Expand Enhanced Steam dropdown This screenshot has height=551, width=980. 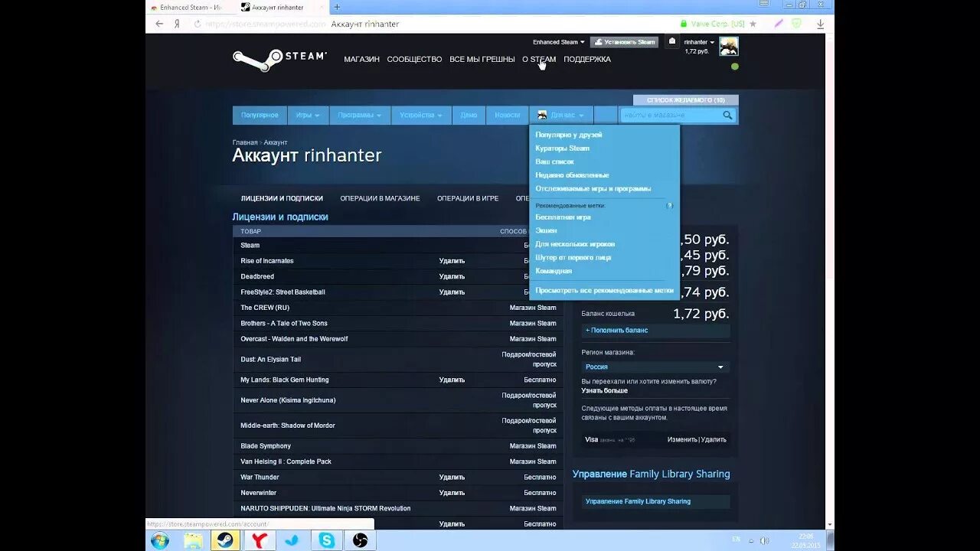tap(559, 42)
